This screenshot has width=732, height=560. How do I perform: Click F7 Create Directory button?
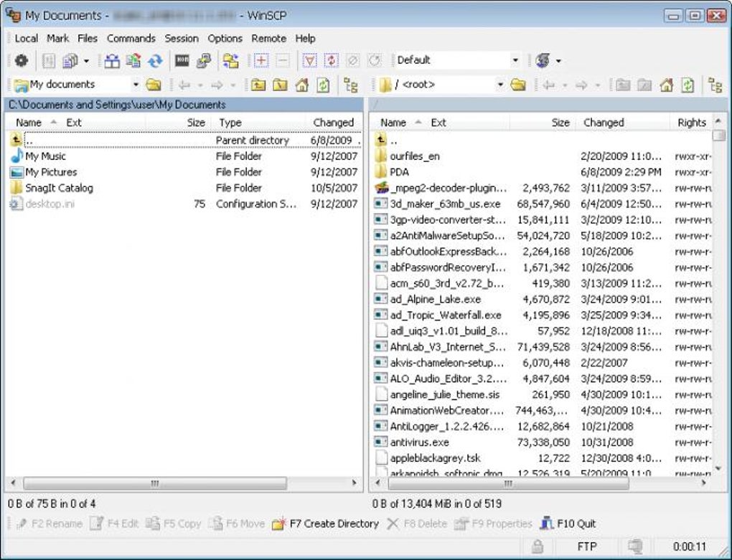[325, 523]
